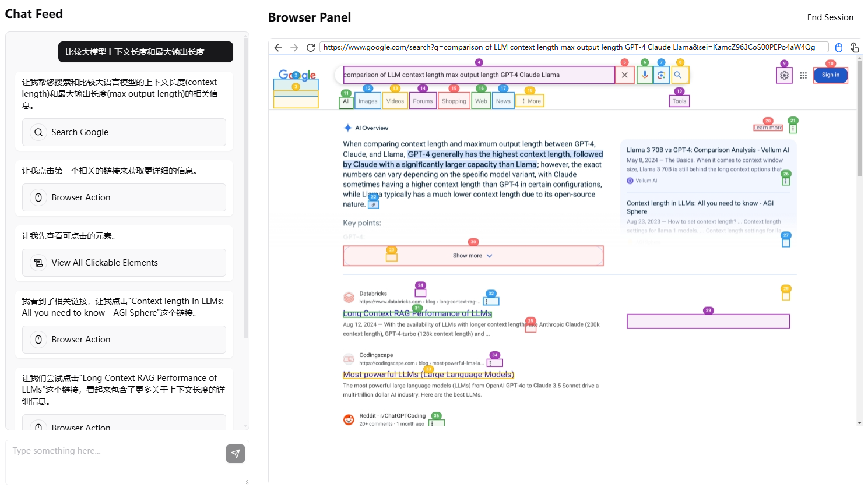Click the AI Overview label

[371, 128]
